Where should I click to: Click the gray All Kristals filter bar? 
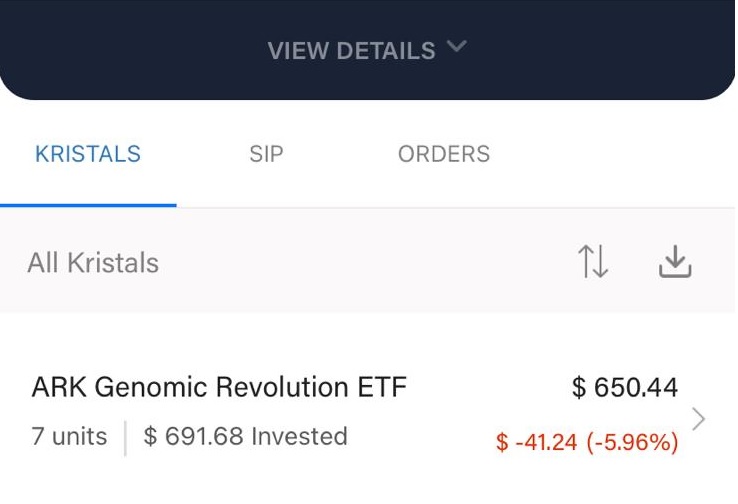[367, 261]
